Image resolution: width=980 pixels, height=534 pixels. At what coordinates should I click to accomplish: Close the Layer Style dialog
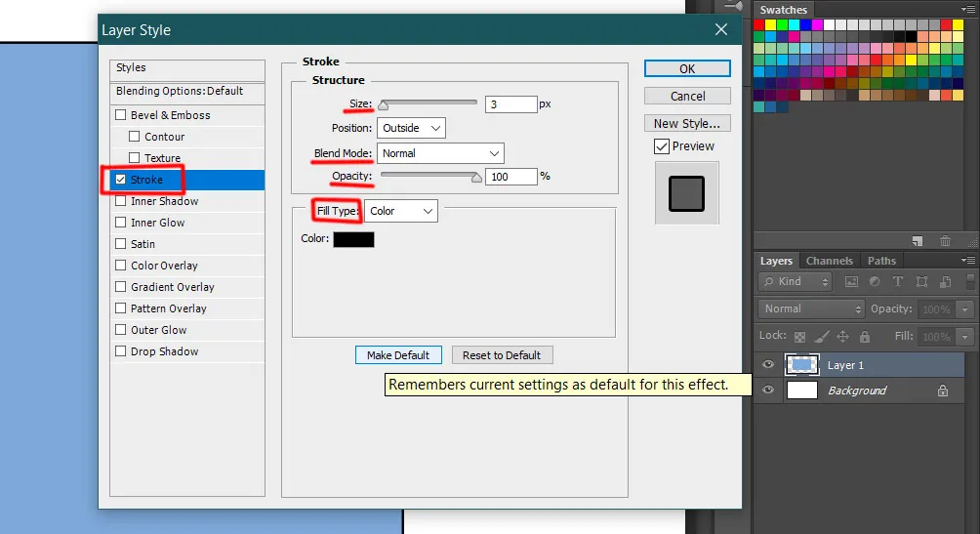pyautogui.click(x=721, y=29)
